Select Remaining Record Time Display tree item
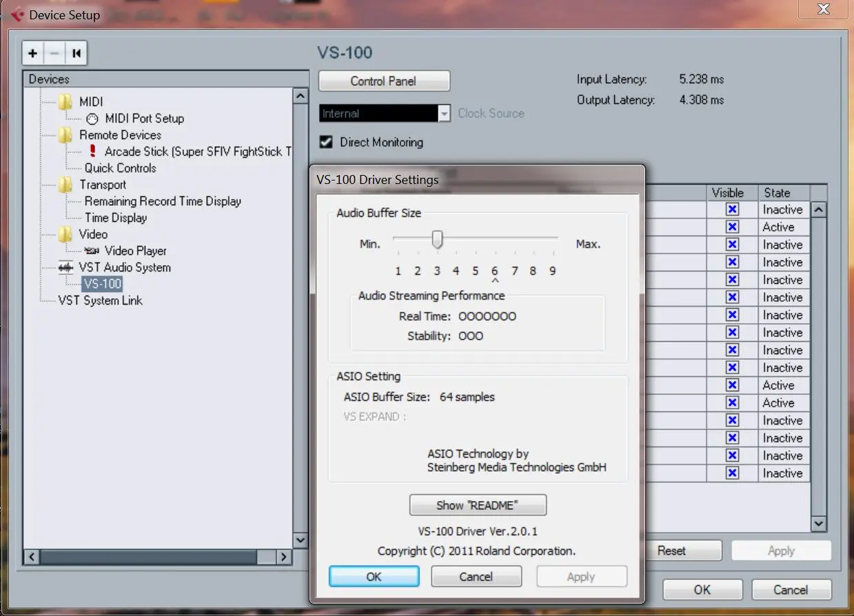Viewport: 854px width, 616px height. [163, 201]
